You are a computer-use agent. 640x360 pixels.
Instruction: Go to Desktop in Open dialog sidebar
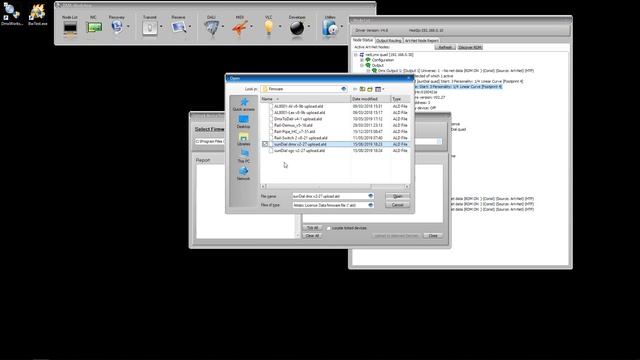244,122
